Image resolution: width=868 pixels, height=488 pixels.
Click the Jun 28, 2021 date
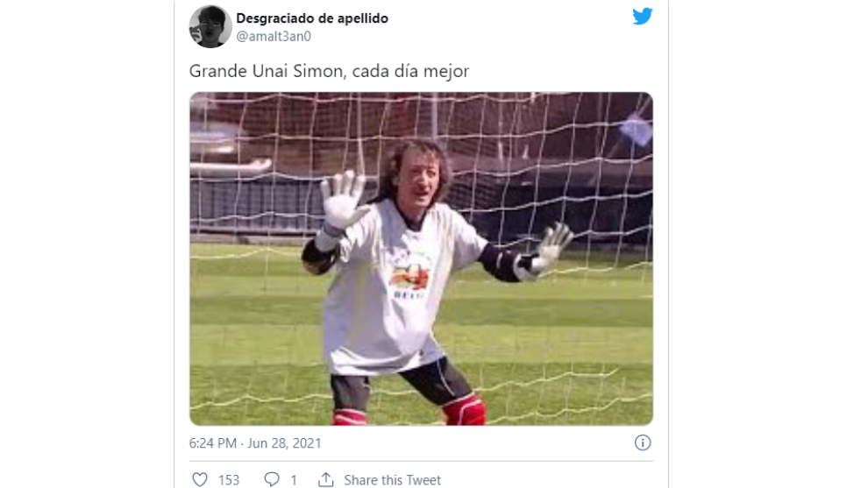[x=284, y=443]
